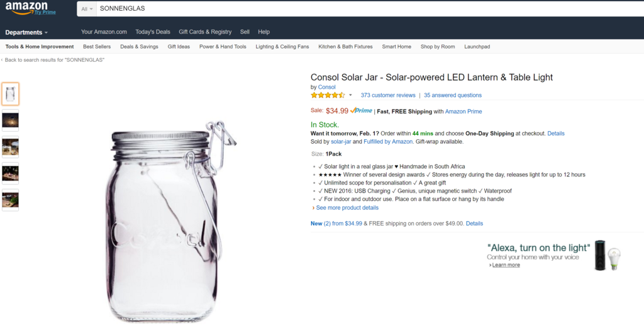Viewport: 644px width, 330px height.
Task: Select the third product thumbnail
Action: pyautogui.click(x=11, y=147)
